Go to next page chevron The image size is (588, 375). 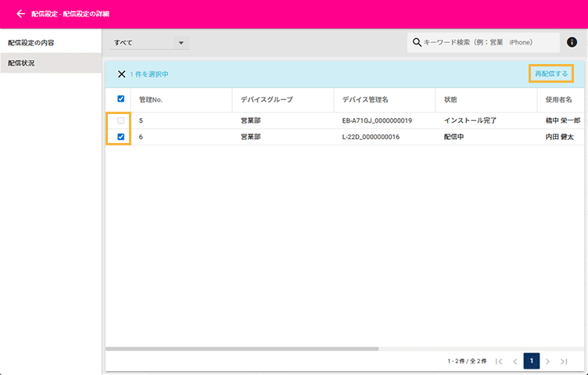coord(547,361)
